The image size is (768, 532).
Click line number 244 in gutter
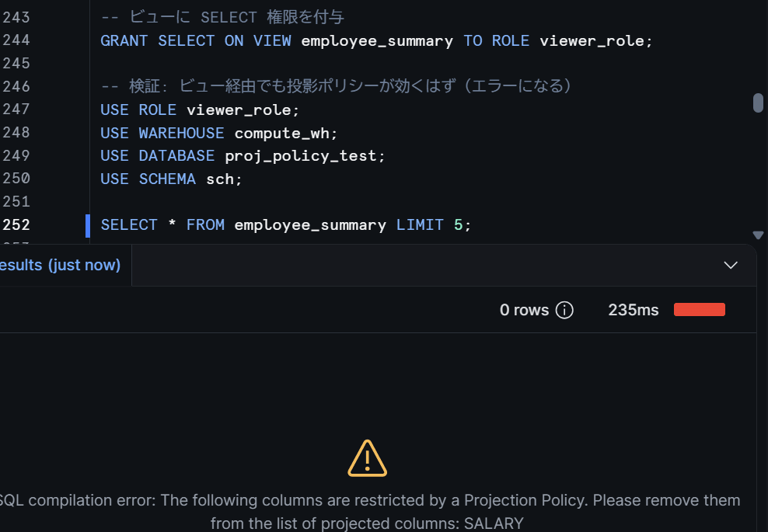click(16, 40)
